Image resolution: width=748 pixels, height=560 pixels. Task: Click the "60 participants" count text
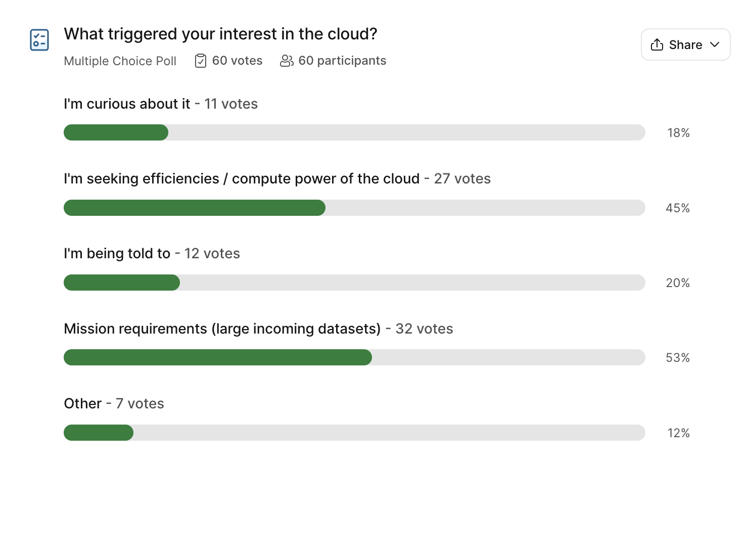[x=342, y=61]
